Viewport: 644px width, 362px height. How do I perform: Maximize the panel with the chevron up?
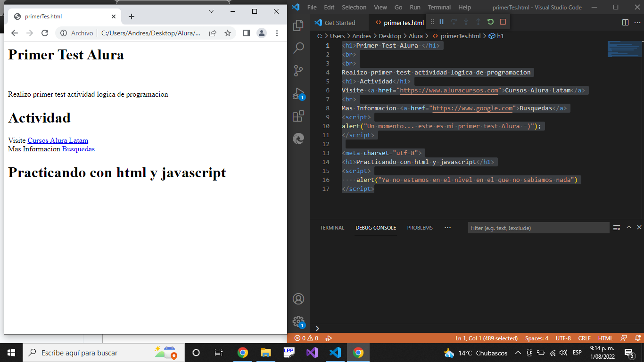pos(628,227)
